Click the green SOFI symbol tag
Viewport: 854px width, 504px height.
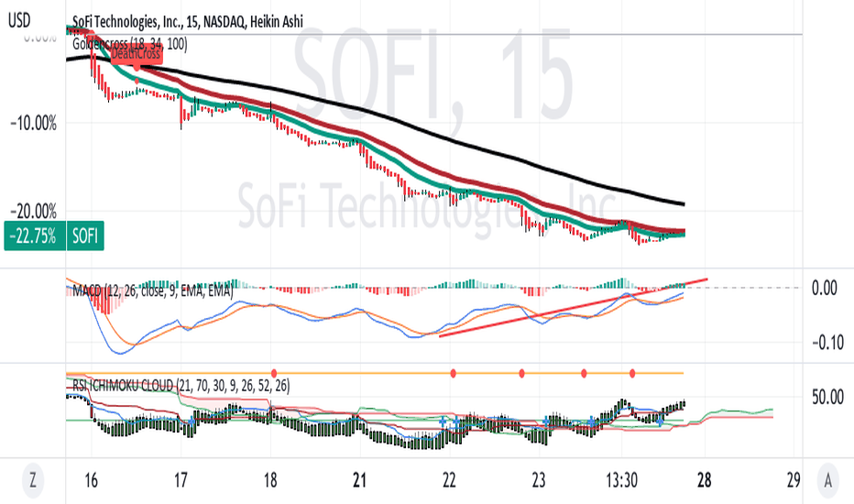(85, 236)
